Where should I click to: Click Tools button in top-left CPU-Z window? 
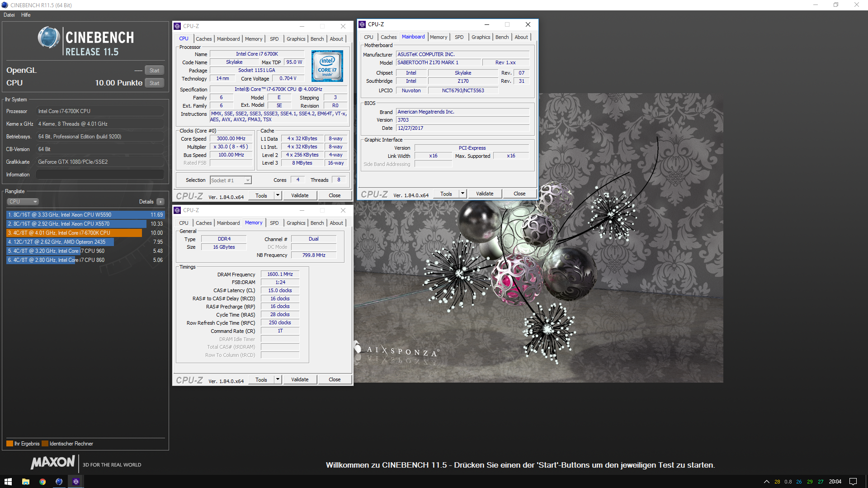coord(261,196)
